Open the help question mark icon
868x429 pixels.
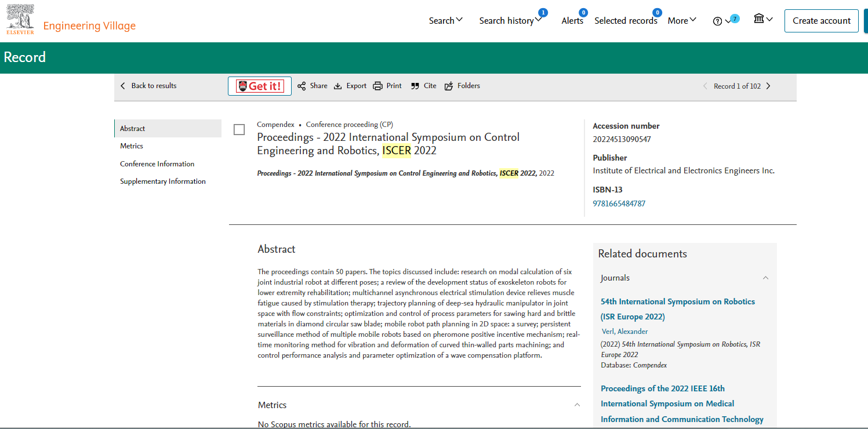click(717, 21)
